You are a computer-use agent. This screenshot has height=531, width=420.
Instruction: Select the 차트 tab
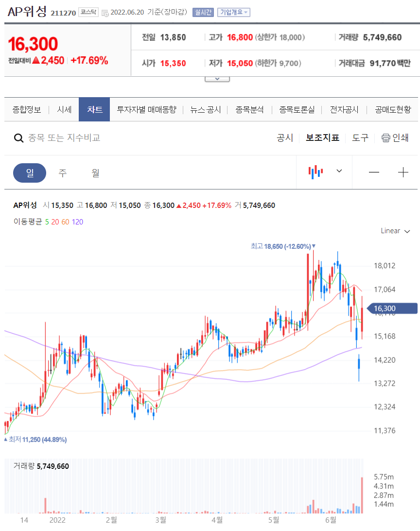click(94, 109)
